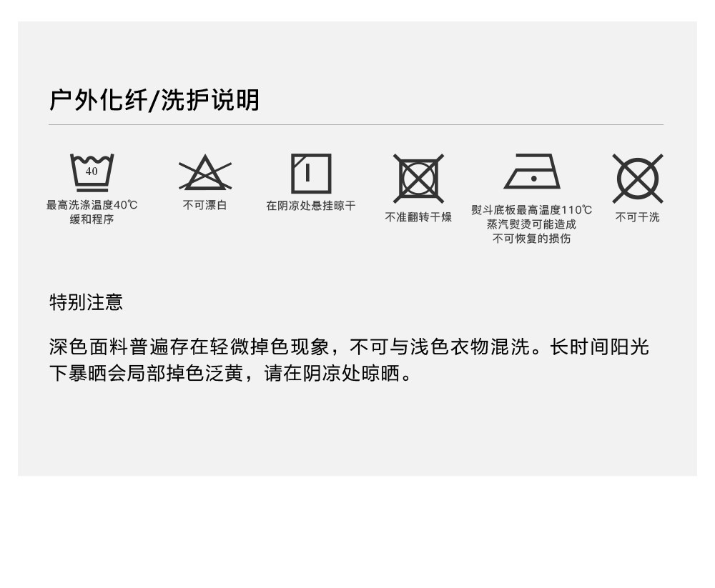Image resolution: width=715 pixels, height=588 pixels.
Task: Click the label 不可漂白
Action: tap(204, 205)
